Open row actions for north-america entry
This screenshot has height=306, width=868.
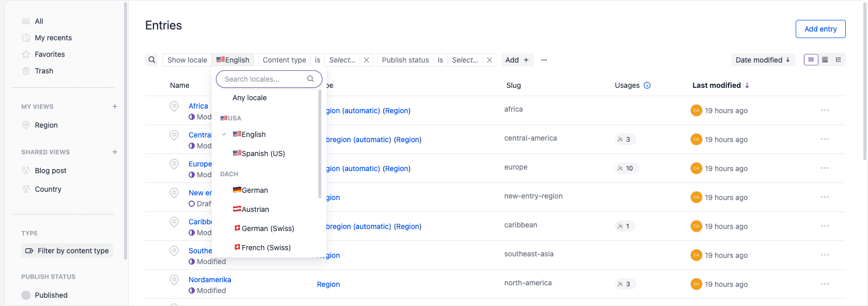click(825, 284)
